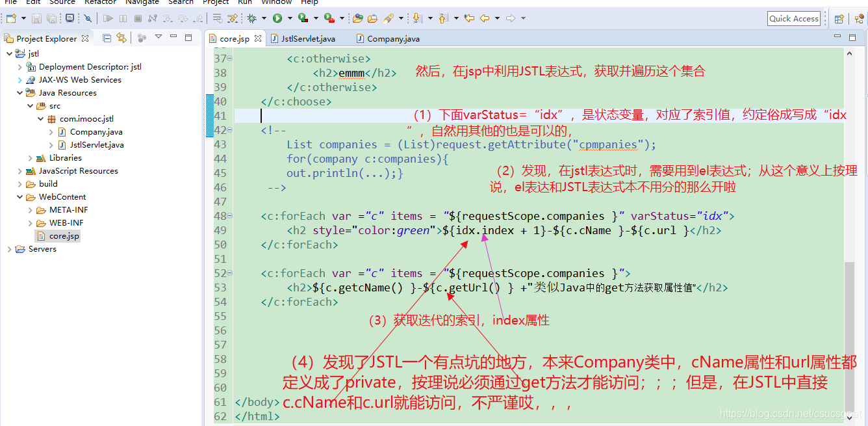Viewport: 868px width, 426px height.
Task: Click the Step Over icon
Action: 183,18
